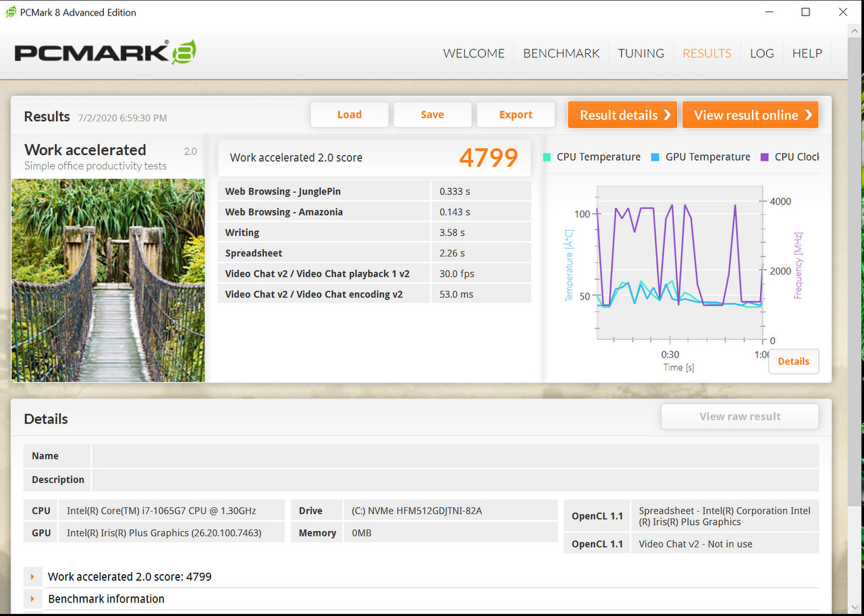The width and height of the screenshot is (864, 616).
Task: Click the 2.26 s result value
Action: [x=452, y=253]
